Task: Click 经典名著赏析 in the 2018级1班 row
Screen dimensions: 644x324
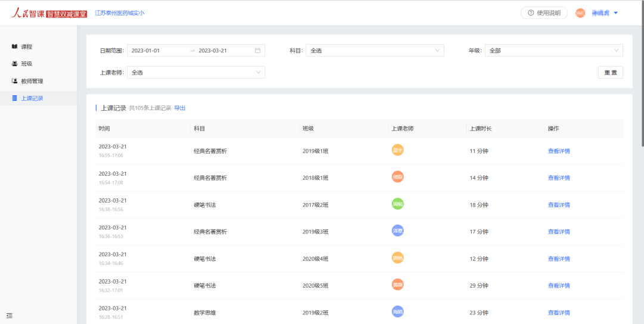Action: coord(210,177)
